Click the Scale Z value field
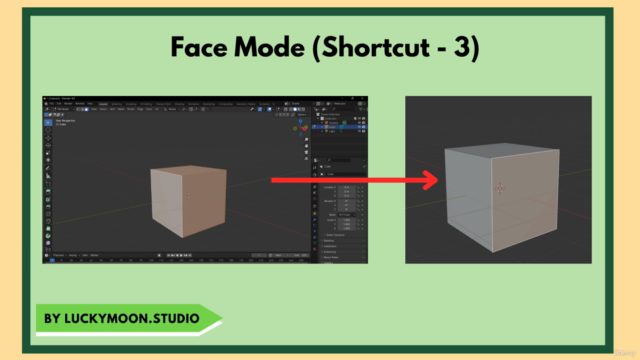Viewport: 640px width, 360px height. click(346, 228)
